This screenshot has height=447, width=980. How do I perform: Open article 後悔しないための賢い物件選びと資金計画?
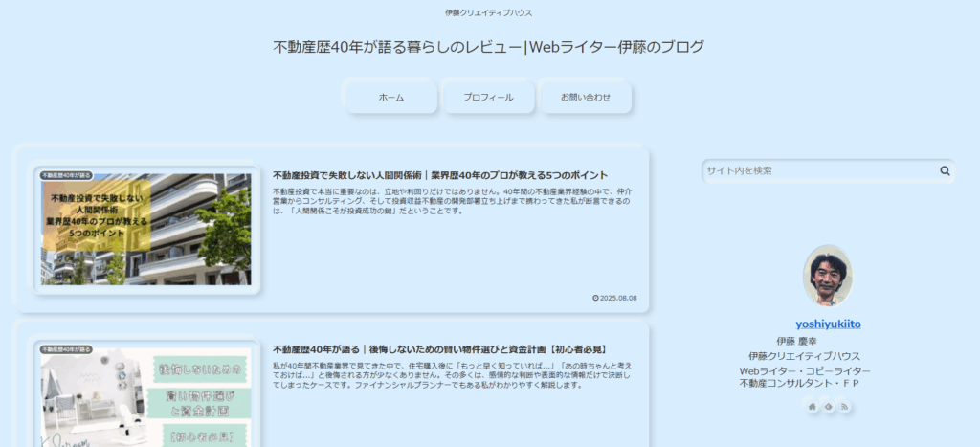click(x=440, y=349)
